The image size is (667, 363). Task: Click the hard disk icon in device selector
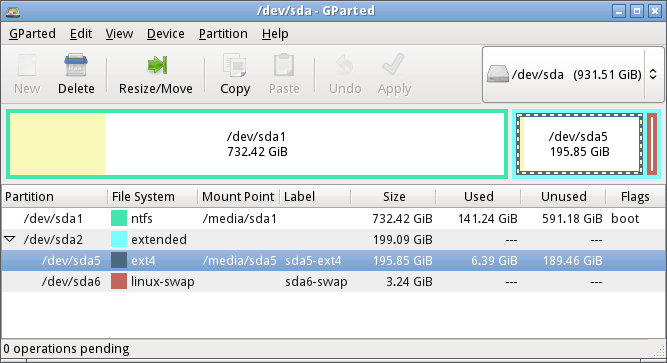click(498, 74)
